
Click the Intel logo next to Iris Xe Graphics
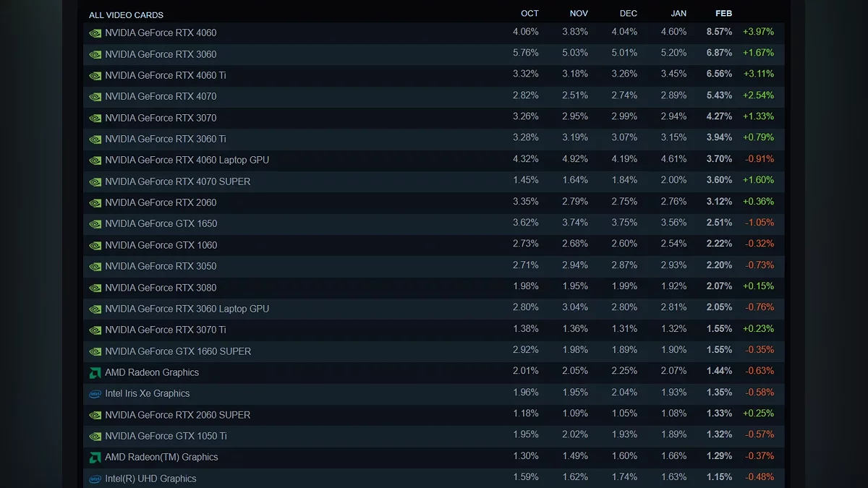click(x=95, y=394)
